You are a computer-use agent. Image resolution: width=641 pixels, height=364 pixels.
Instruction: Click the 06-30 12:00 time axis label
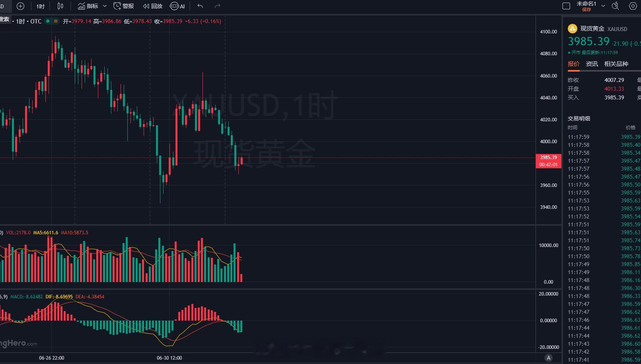[x=170, y=358]
